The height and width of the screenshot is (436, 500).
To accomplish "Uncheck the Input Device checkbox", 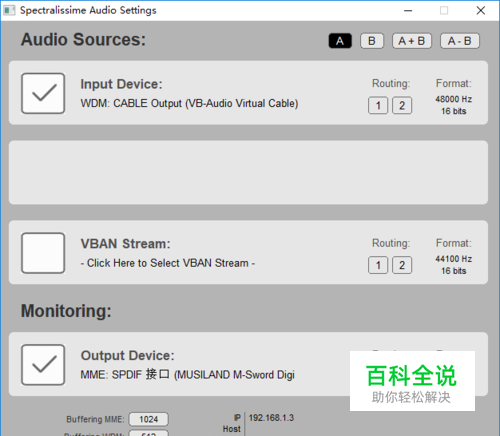I will coord(43,93).
